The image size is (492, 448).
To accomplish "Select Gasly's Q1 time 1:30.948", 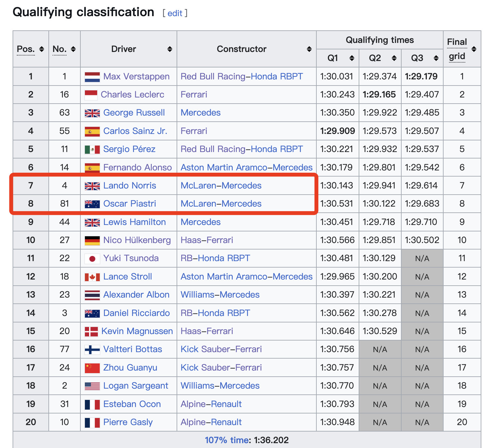I will (x=337, y=422).
